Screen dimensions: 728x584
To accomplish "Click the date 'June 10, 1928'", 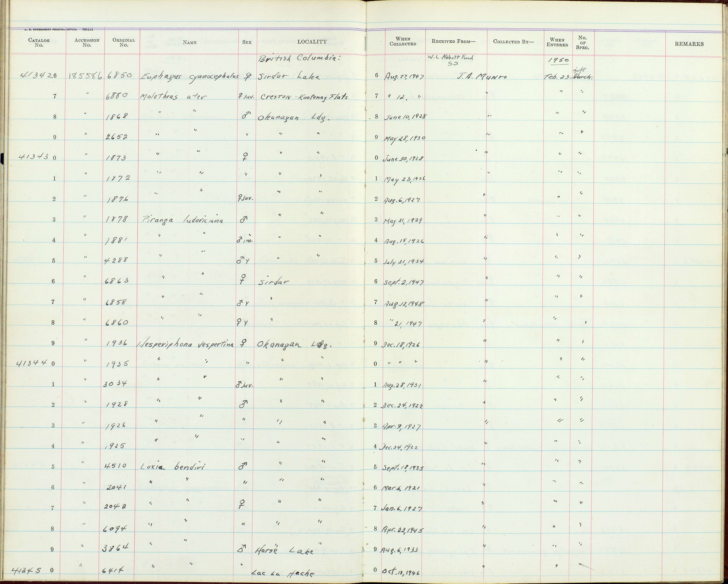I will pos(405,117).
